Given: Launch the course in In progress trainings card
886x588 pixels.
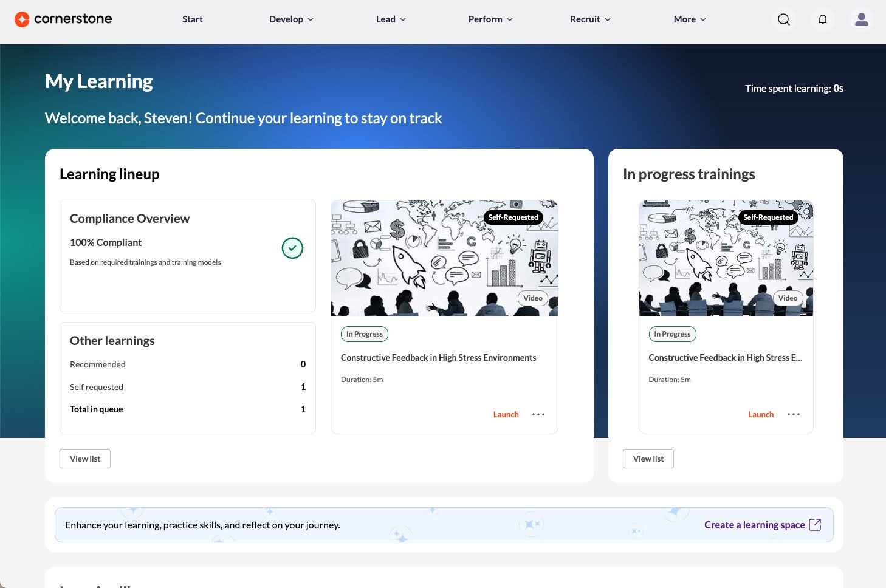Looking at the screenshot, I should (x=761, y=414).
